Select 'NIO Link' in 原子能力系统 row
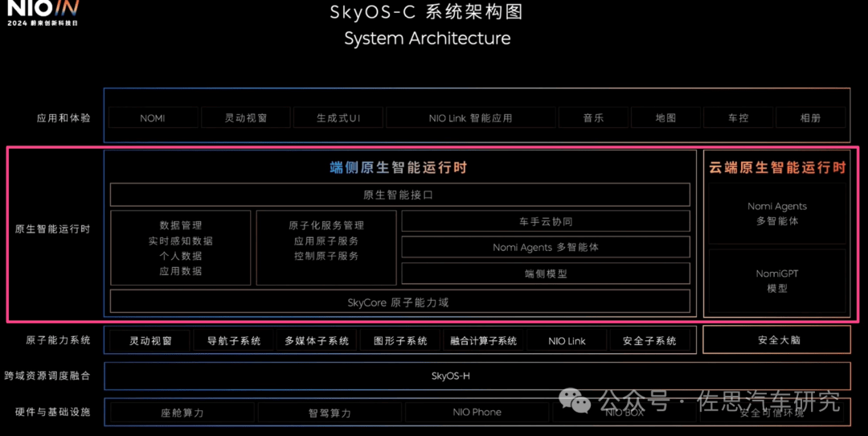Image resolution: width=868 pixels, height=436 pixels. [567, 341]
